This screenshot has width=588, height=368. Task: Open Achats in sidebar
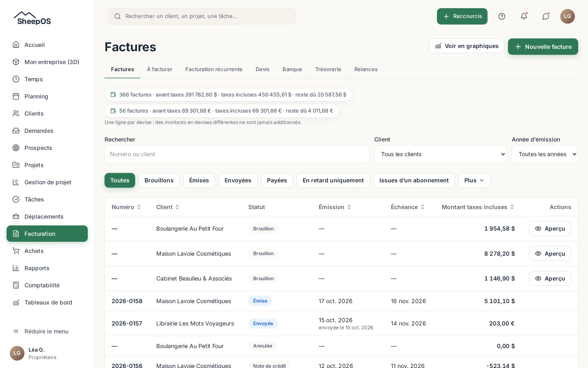point(47,251)
